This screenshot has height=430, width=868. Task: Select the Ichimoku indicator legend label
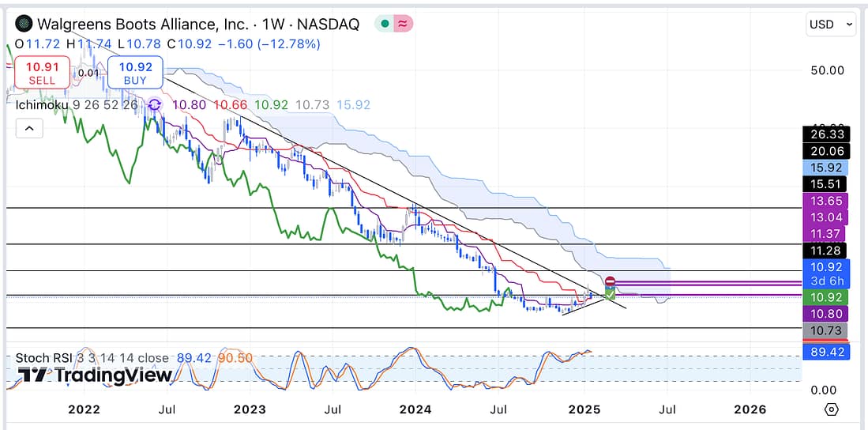tap(44, 104)
